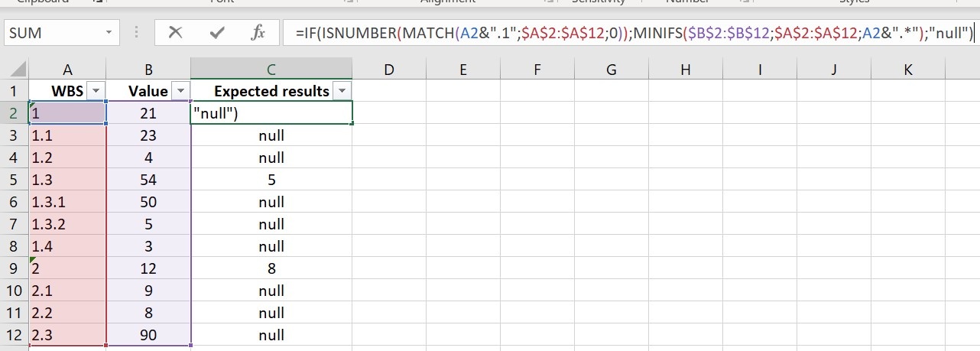Open the Expected results filter dropdown
The height and width of the screenshot is (351, 980).
342,91
